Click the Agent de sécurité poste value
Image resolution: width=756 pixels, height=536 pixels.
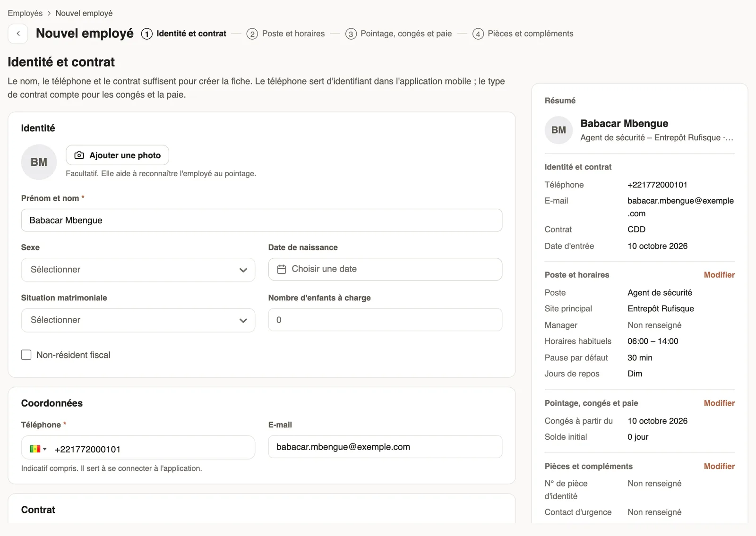click(x=660, y=293)
